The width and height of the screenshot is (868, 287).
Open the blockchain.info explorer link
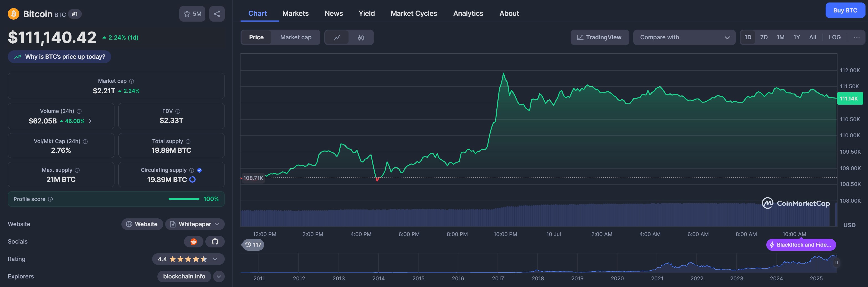(x=184, y=276)
